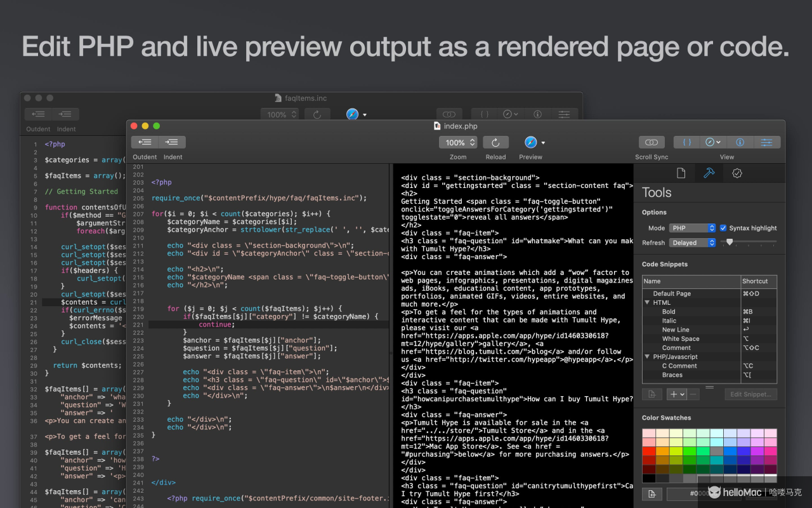812x508 pixels.
Task: Click the 'continue;' line in index.php editor
Action: coord(216,324)
